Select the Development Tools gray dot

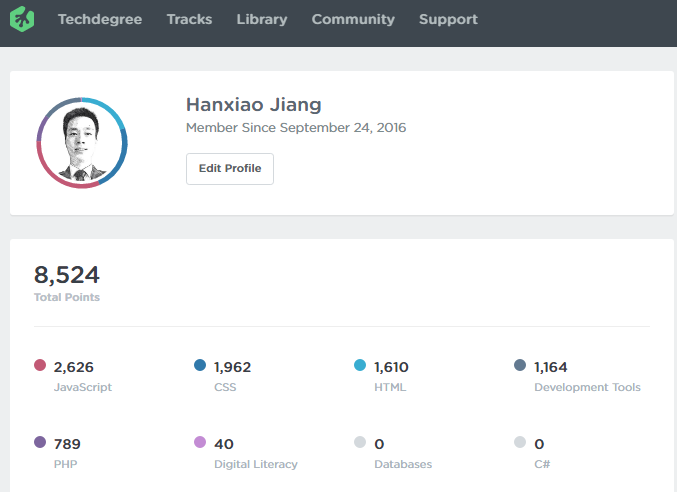click(520, 366)
